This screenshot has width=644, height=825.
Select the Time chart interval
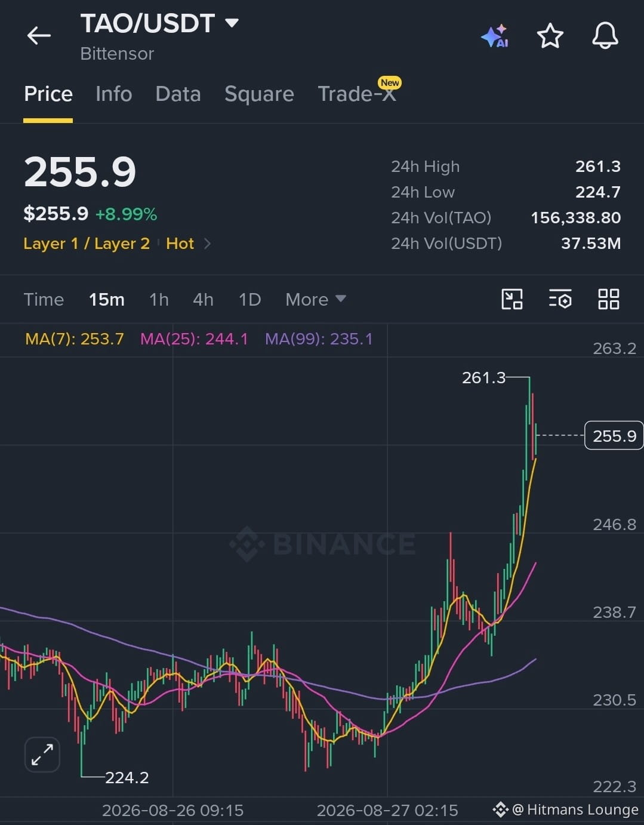click(44, 299)
